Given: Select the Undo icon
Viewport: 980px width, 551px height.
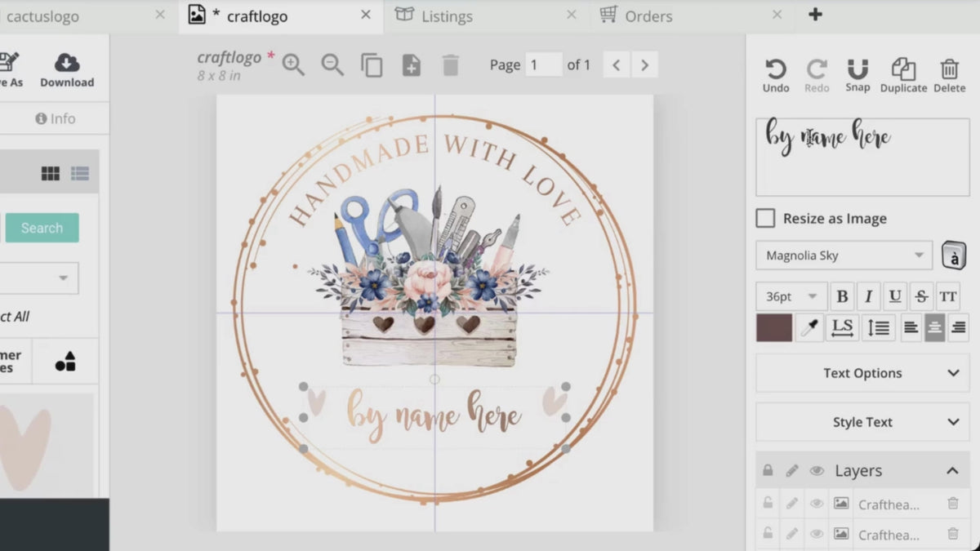Looking at the screenshot, I should click(x=774, y=73).
